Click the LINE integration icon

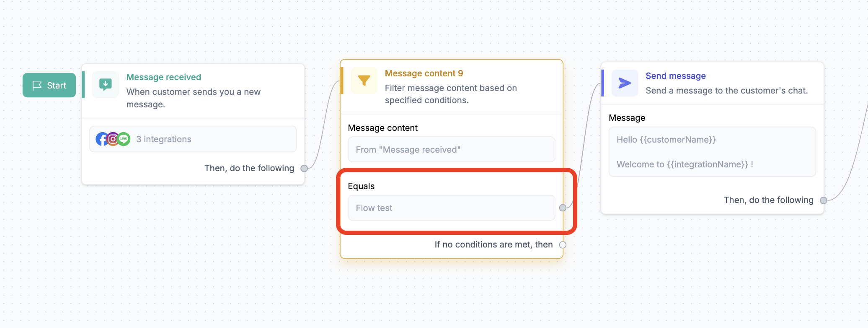click(124, 139)
